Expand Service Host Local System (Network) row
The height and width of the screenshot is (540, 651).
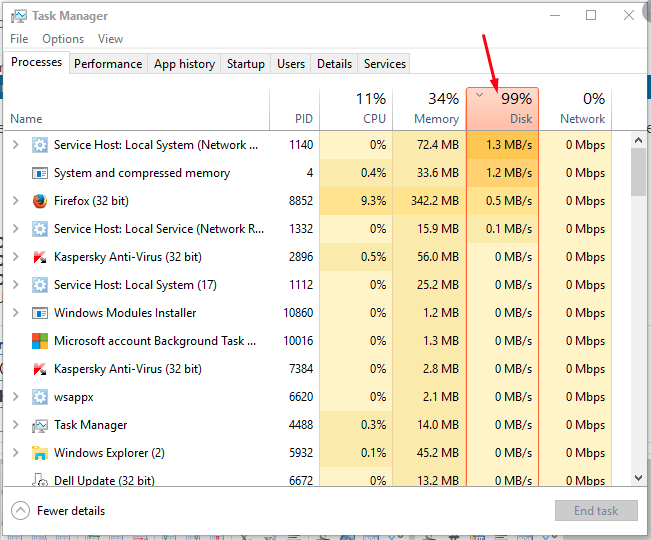tap(16, 145)
